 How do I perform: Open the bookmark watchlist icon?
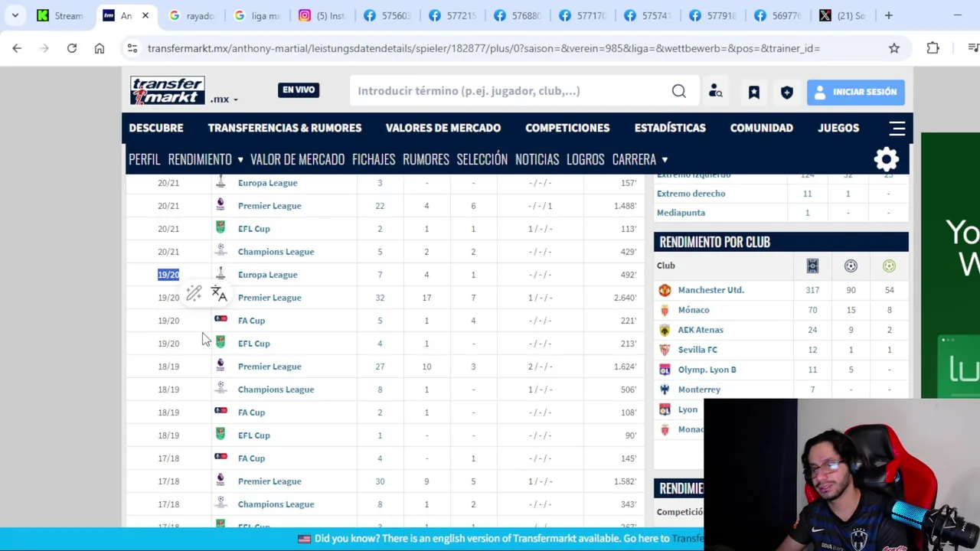click(x=754, y=92)
